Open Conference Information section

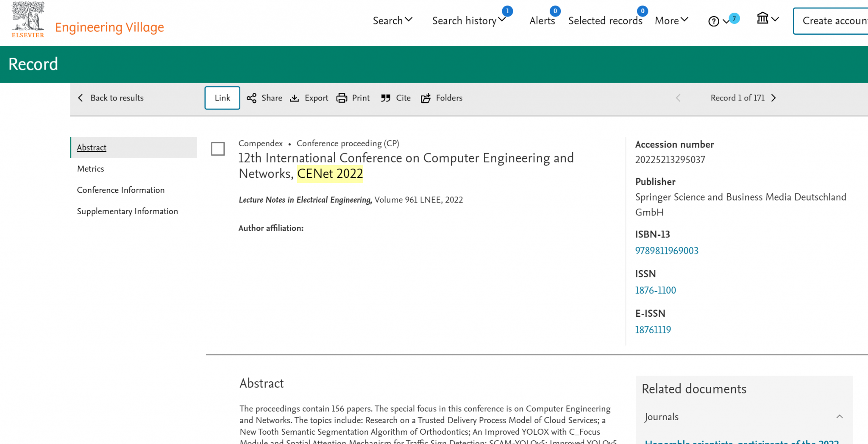(121, 190)
